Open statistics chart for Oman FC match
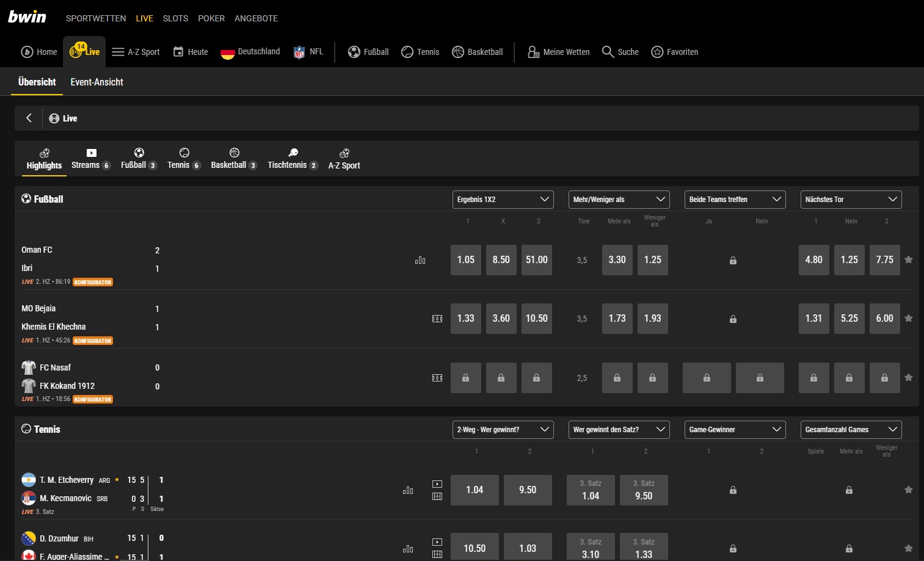The height and width of the screenshot is (561, 924). click(420, 260)
